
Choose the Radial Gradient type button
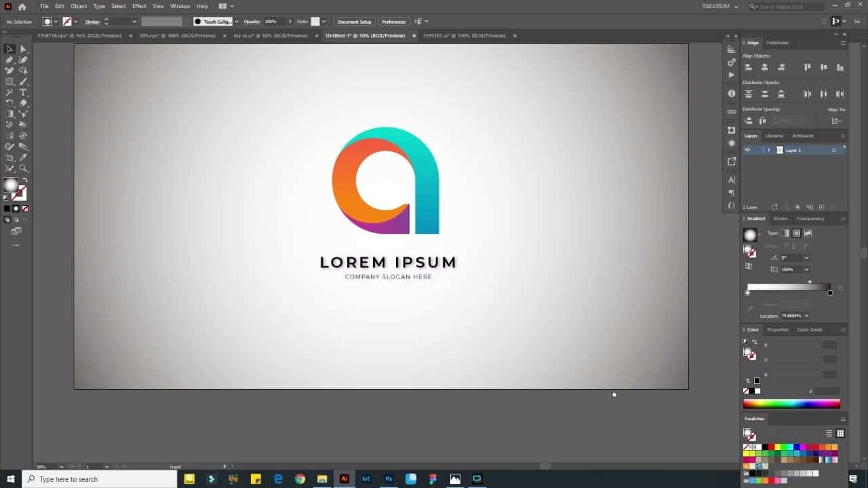796,233
